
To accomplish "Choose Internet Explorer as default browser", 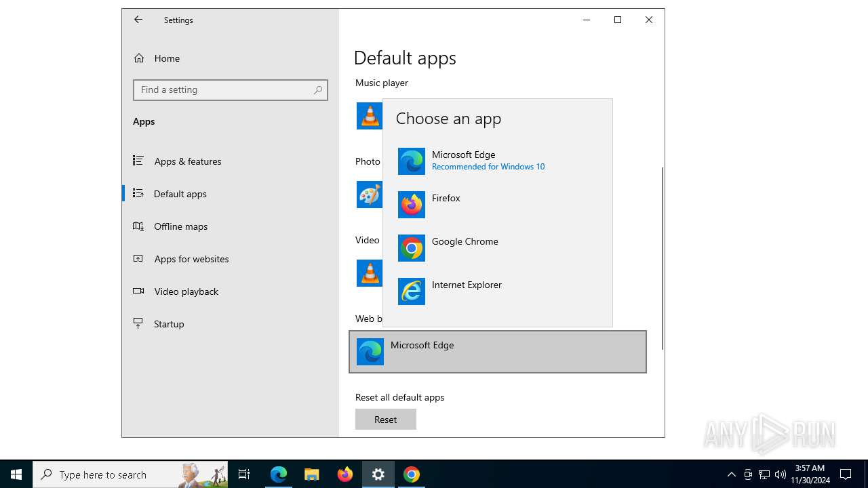I will (x=498, y=291).
